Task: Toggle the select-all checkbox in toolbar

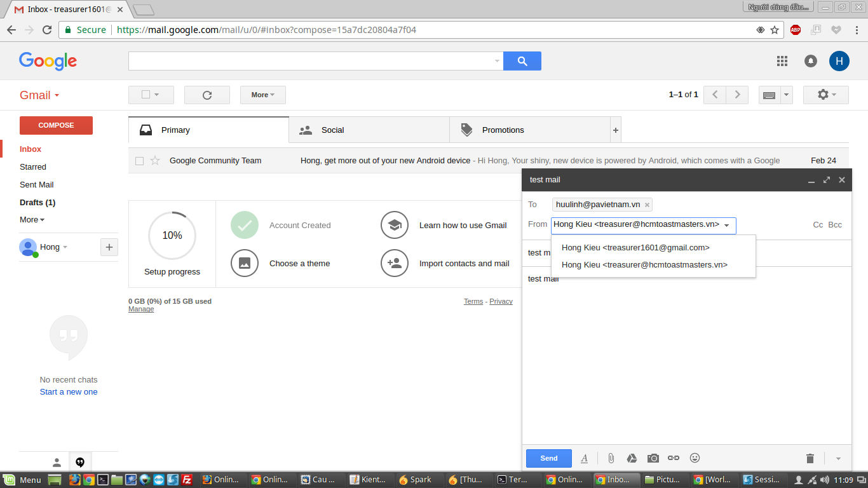Action: (x=146, y=95)
